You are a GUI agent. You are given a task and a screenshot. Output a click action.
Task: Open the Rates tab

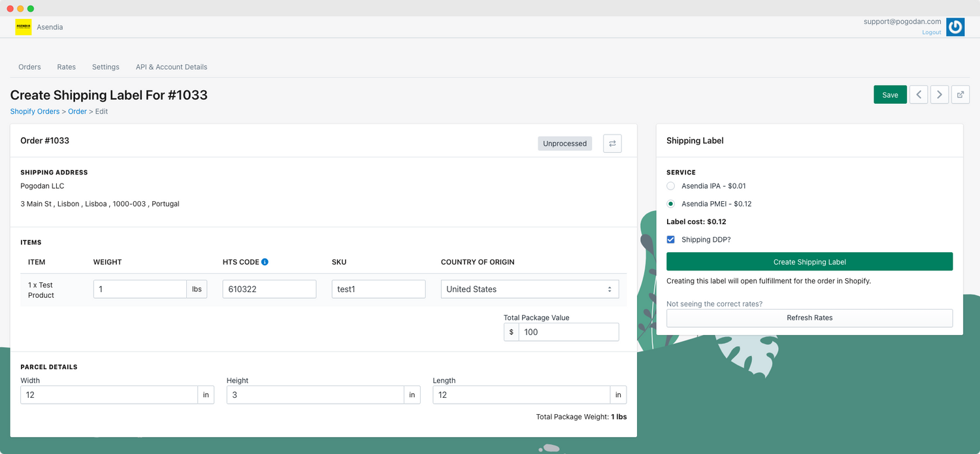pos(67,67)
